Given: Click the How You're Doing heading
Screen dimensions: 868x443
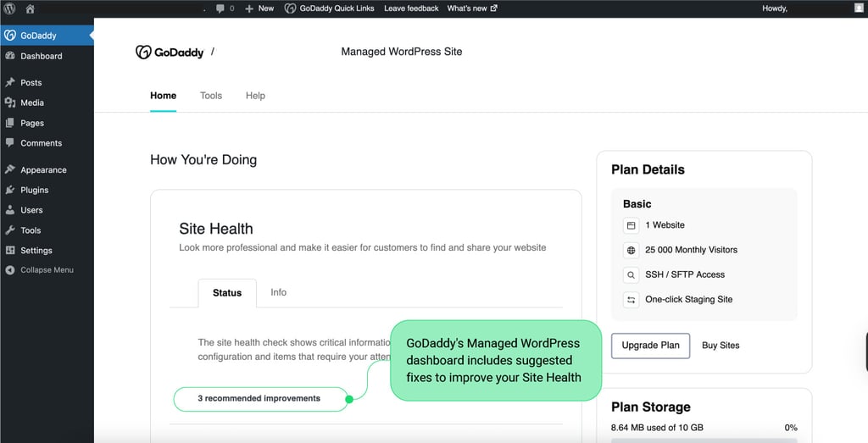Looking at the screenshot, I should (x=203, y=160).
